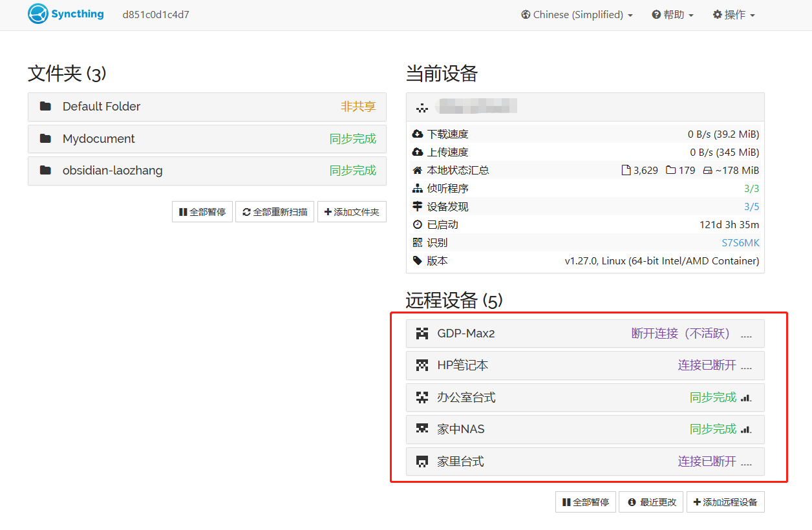Collapse the current device panel header
Screen dimensions: 812x530
585,107
